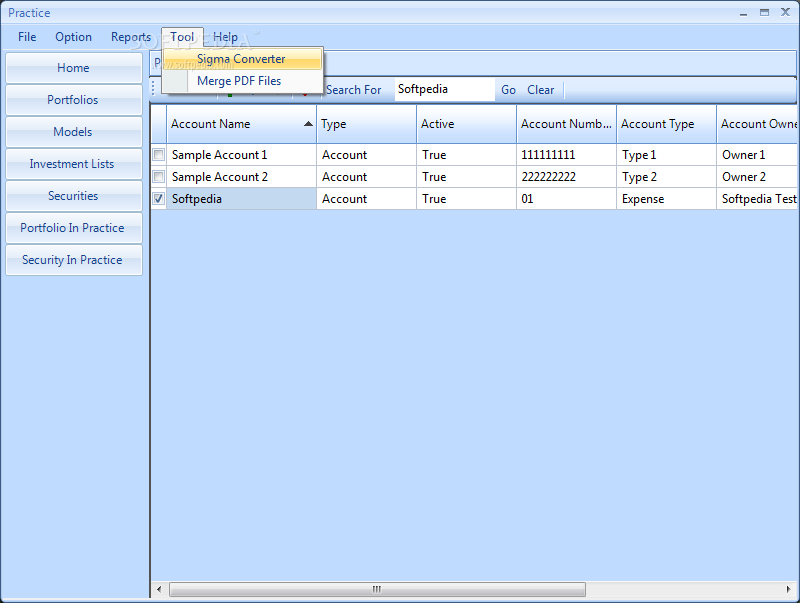Open the Portfolios section
The width and height of the screenshot is (800, 603).
click(73, 100)
